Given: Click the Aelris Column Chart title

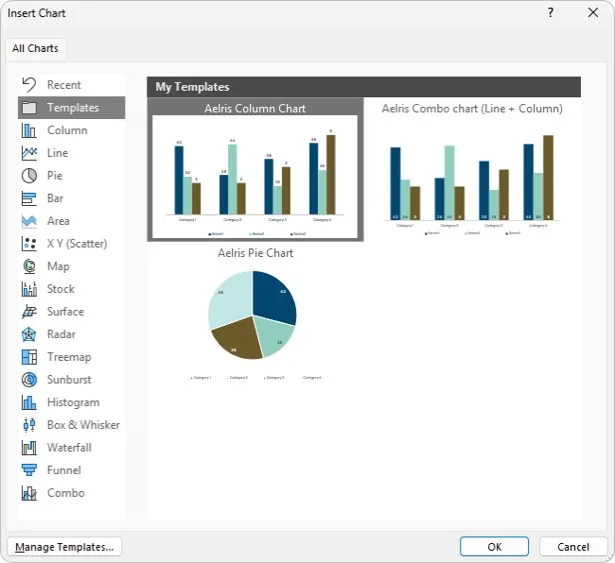Looking at the screenshot, I should pos(255,108).
